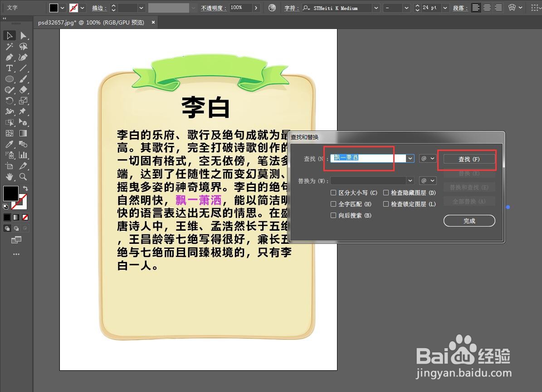Viewport: 542px width, 392px height.
Task: Activate the Paintbrush tool
Action: coord(23,79)
